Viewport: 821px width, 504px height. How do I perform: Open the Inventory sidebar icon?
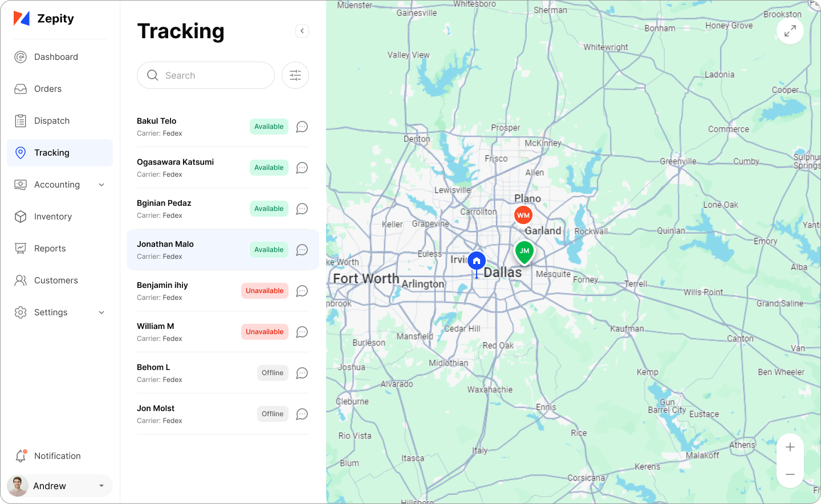[x=21, y=216]
